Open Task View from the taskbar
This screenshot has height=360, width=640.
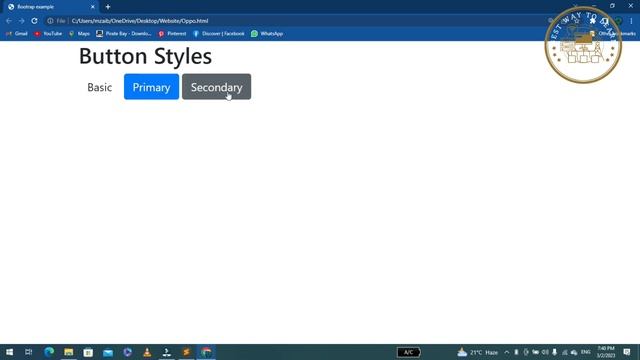[29, 352]
